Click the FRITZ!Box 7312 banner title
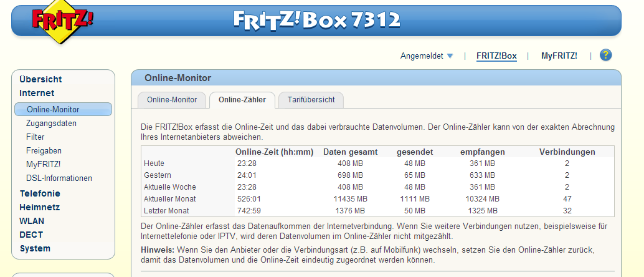 click(316, 20)
